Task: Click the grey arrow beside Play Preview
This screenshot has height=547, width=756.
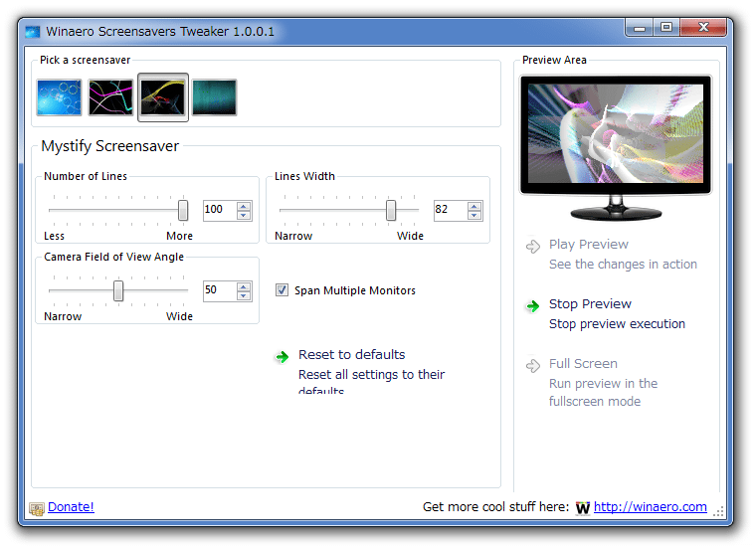Action: 533,247
